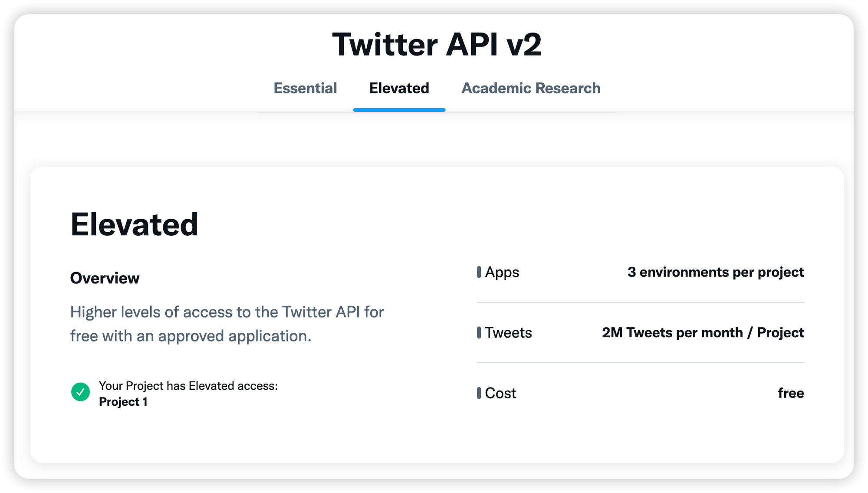Click the Apps row marker icon
868x493 pixels.
(x=479, y=272)
